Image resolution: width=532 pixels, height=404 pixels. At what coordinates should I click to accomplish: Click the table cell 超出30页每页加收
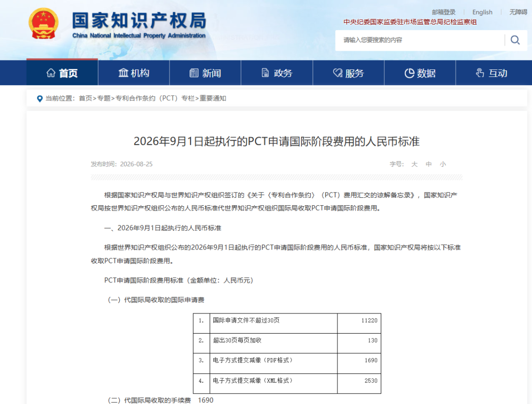[x=237, y=341]
